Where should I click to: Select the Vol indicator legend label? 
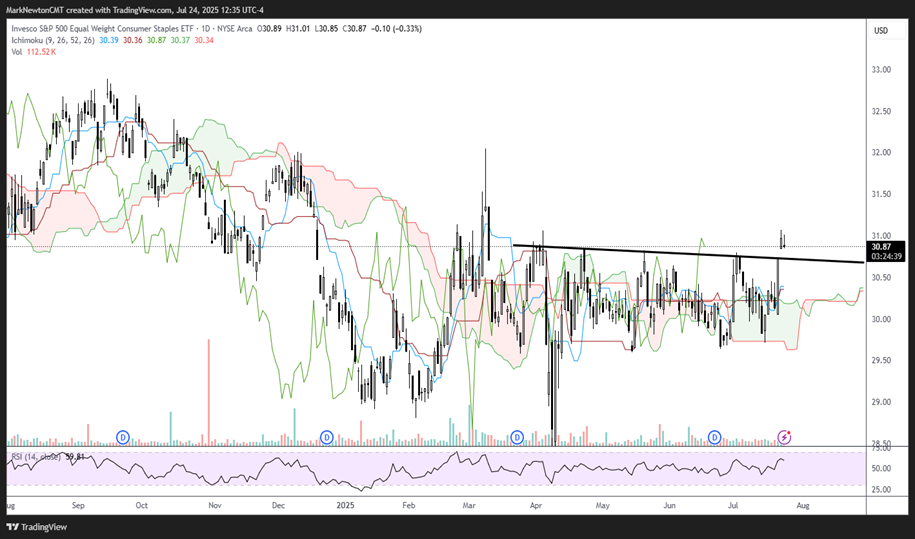[x=17, y=51]
